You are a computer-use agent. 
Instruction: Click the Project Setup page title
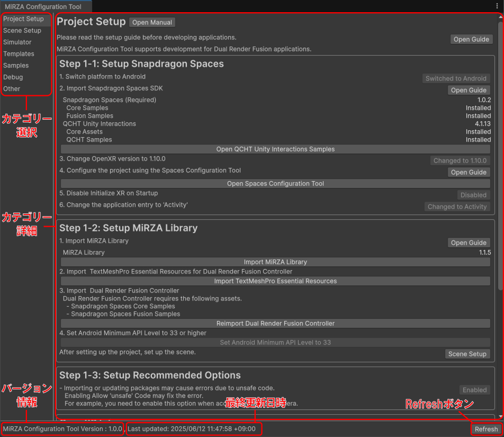pos(91,22)
